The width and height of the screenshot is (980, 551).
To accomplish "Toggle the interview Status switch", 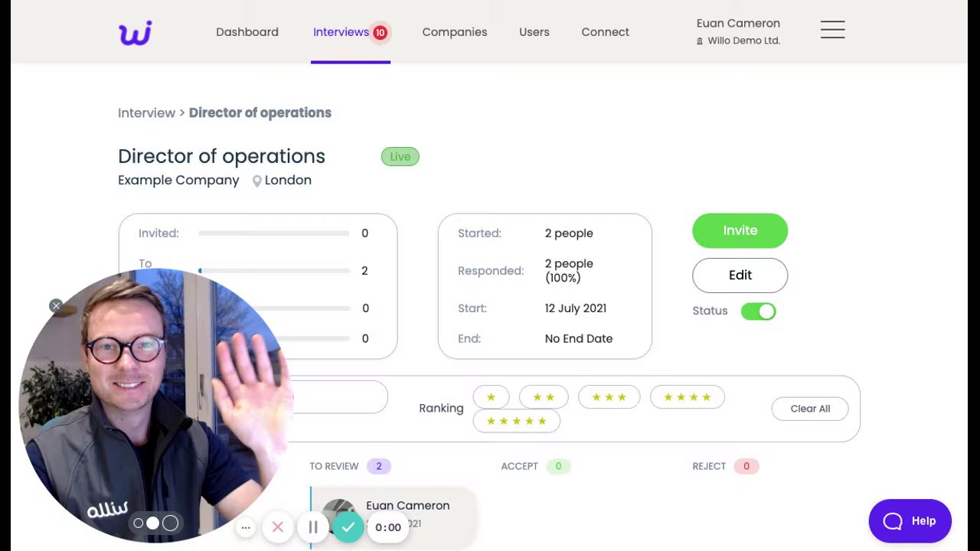I will pos(758,311).
